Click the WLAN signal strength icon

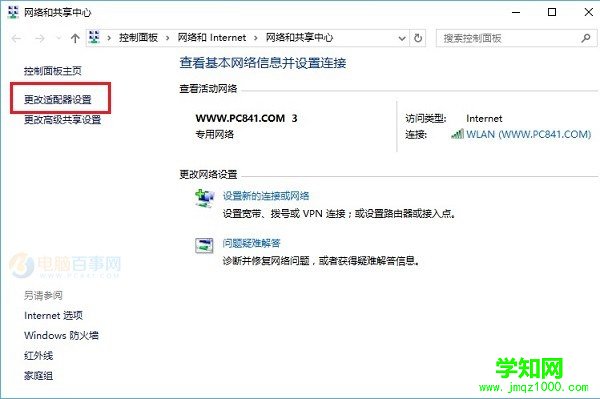click(x=458, y=134)
